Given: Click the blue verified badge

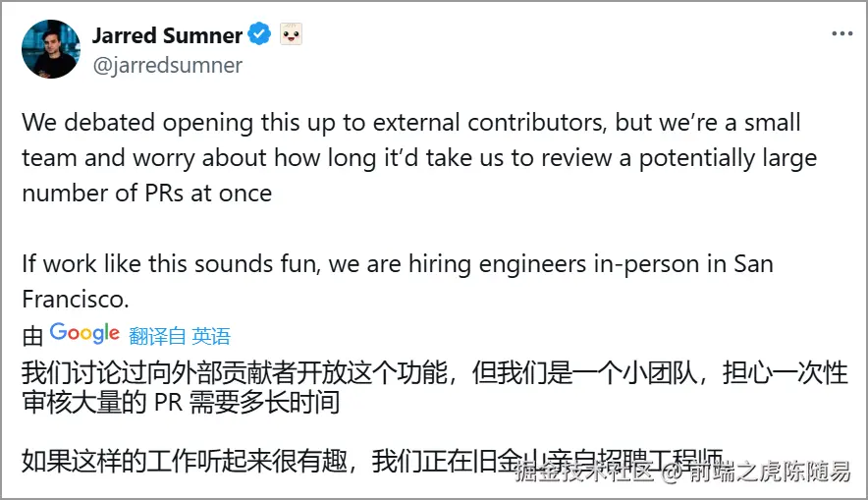Looking at the screenshot, I should pyautogui.click(x=259, y=35).
